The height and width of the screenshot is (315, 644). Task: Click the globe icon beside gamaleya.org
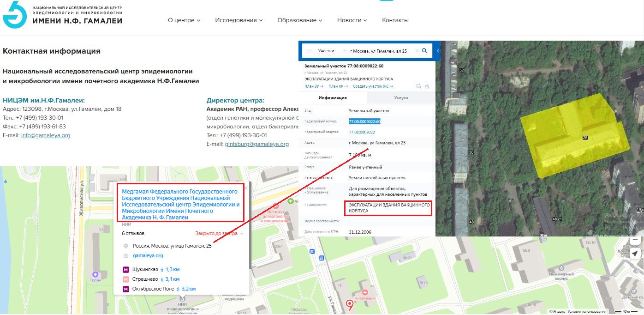pos(125,256)
